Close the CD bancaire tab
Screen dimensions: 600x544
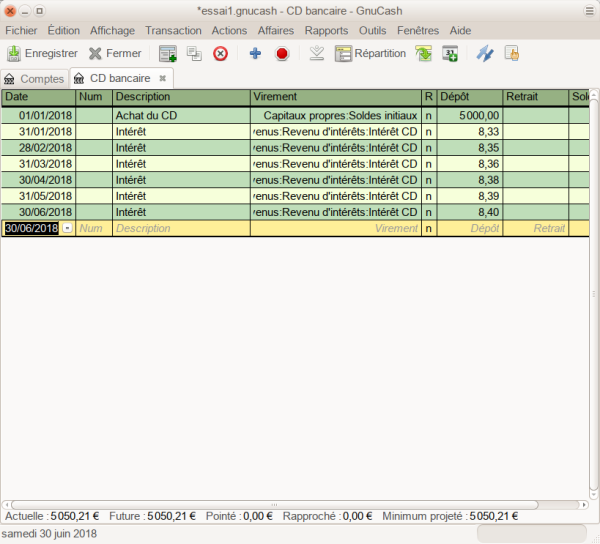(x=163, y=78)
